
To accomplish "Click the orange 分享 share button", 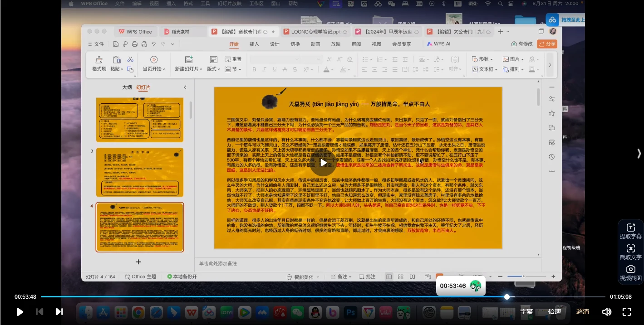I will pyautogui.click(x=547, y=44).
